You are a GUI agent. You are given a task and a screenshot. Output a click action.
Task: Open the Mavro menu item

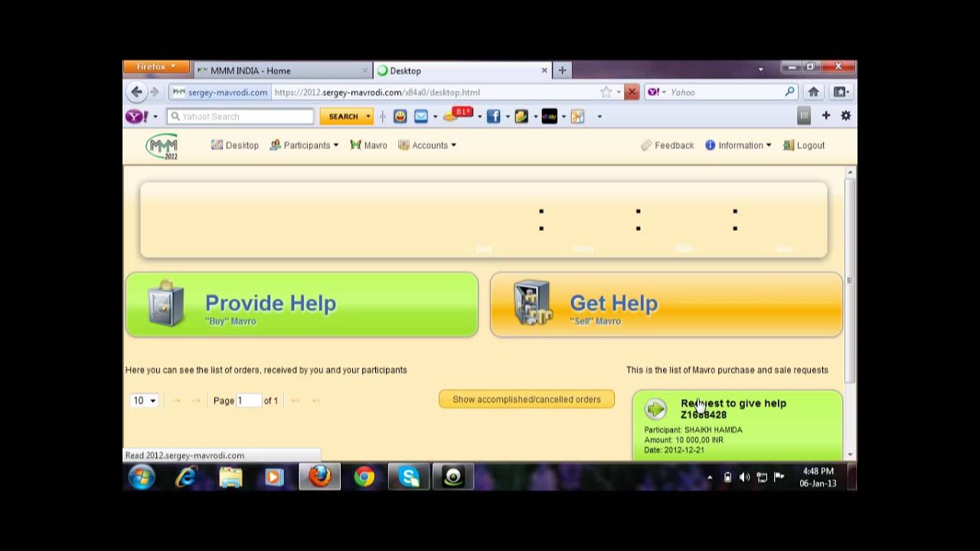point(368,145)
